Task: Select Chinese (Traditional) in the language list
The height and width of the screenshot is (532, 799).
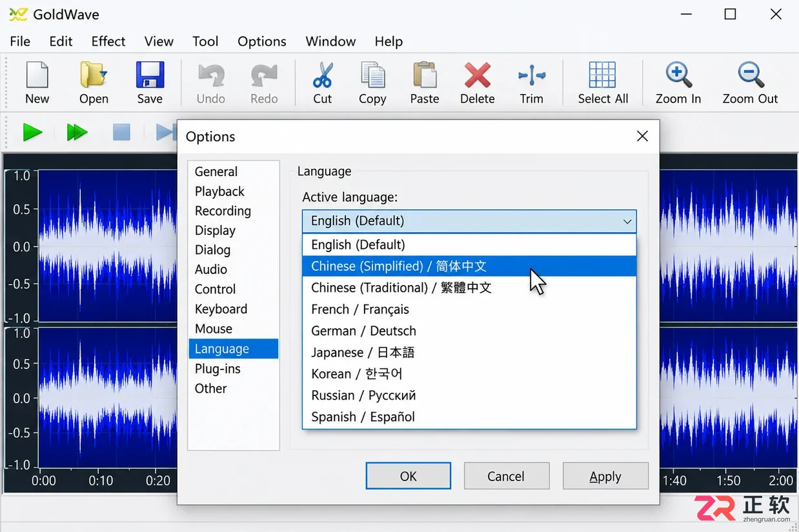Action: (469, 288)
